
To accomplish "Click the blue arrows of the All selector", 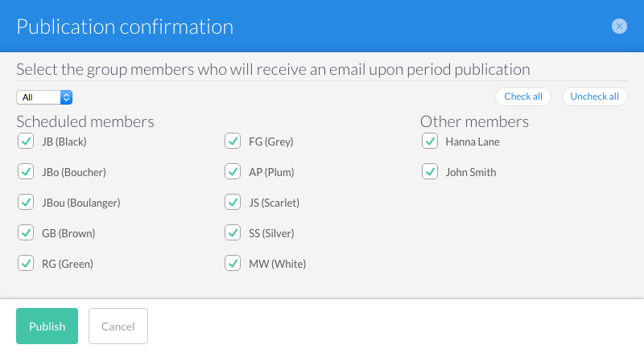I will (66, 97).
